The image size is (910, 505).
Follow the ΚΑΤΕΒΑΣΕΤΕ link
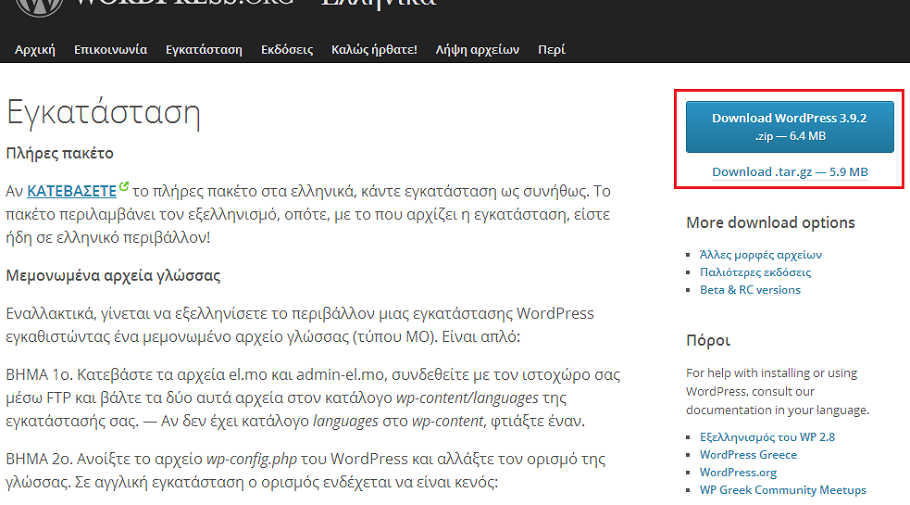click(x=71, y=191)
